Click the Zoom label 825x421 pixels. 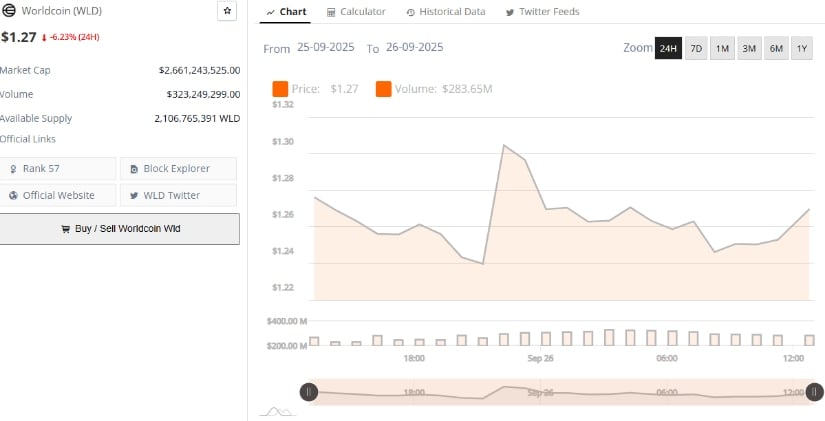(x=638, y=48)
